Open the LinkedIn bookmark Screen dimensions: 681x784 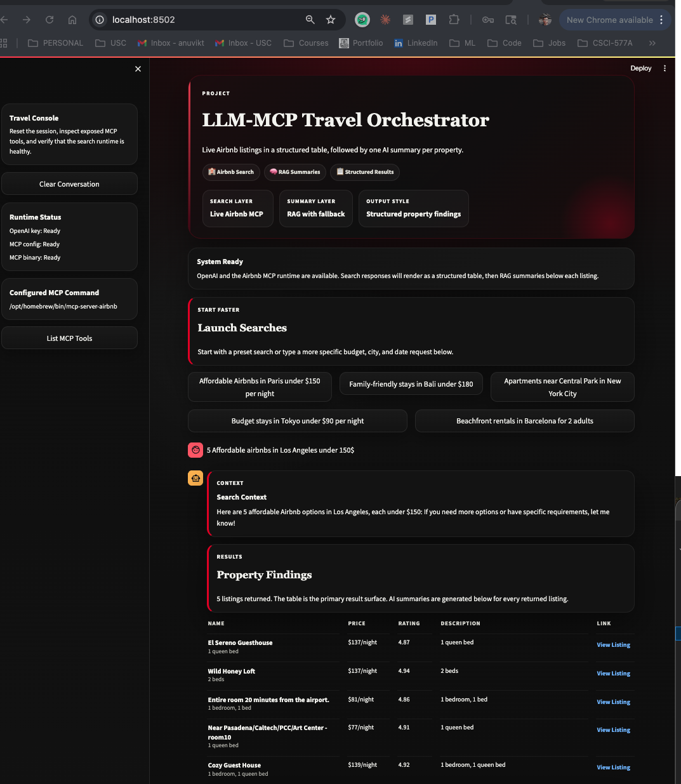(x=416, y=43)
